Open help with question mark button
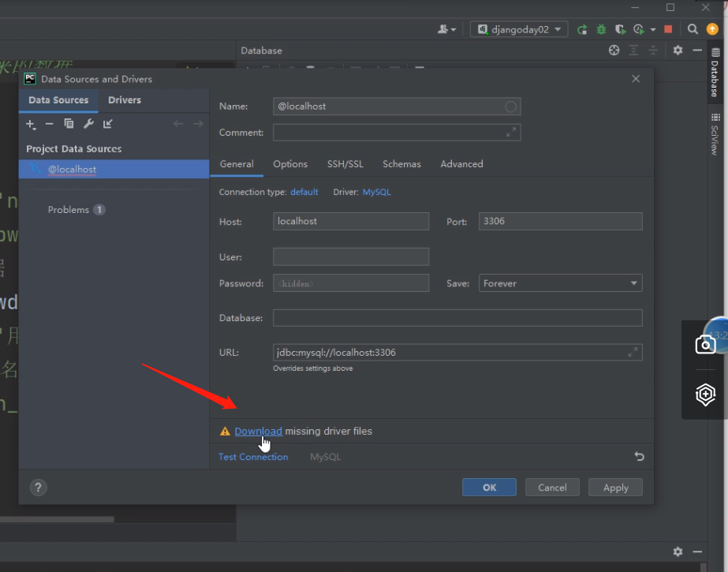Viewport: 728px width, 572px height. click(39, 488)
